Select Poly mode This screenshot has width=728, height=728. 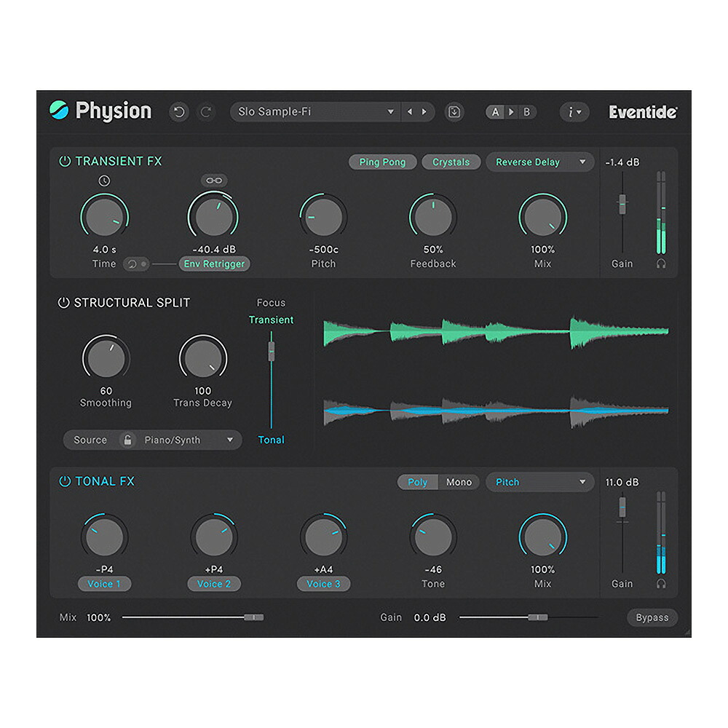(x=417, y=483)
